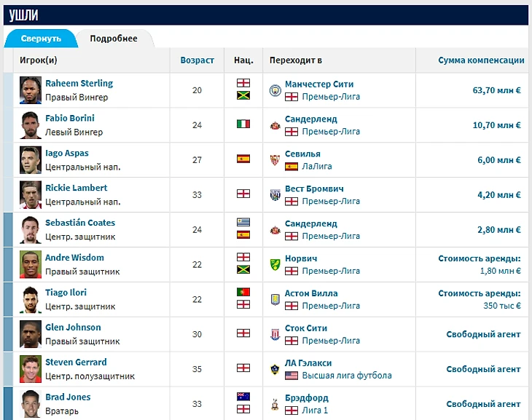Click the LA Galaxy club crest
Viewport: 532px width, 420px height.
(275, 370)
